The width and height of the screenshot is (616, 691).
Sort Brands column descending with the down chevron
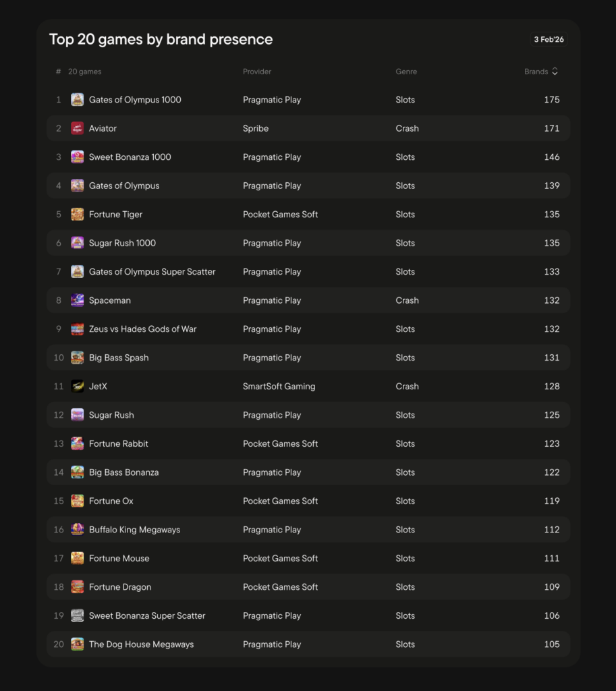click(x=555, y=74)
